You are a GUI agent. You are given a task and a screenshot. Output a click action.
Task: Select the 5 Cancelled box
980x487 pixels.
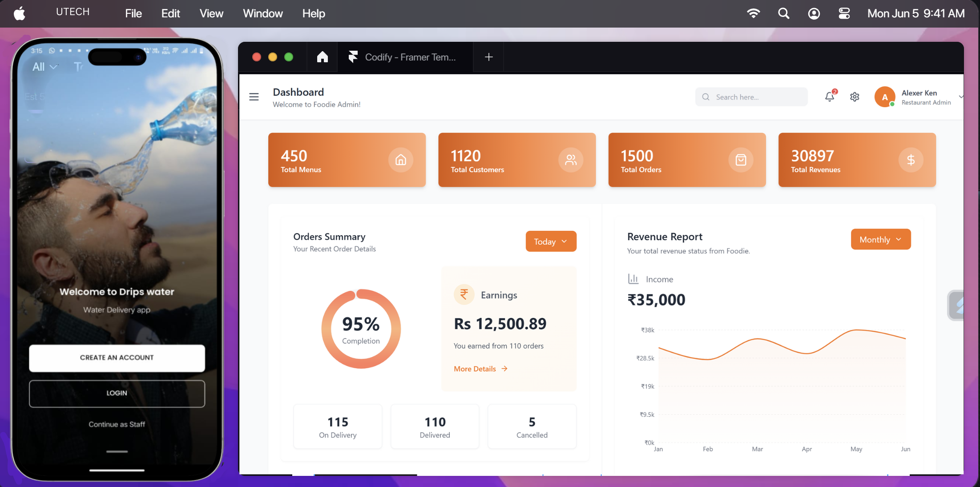[x=532, y=427]
